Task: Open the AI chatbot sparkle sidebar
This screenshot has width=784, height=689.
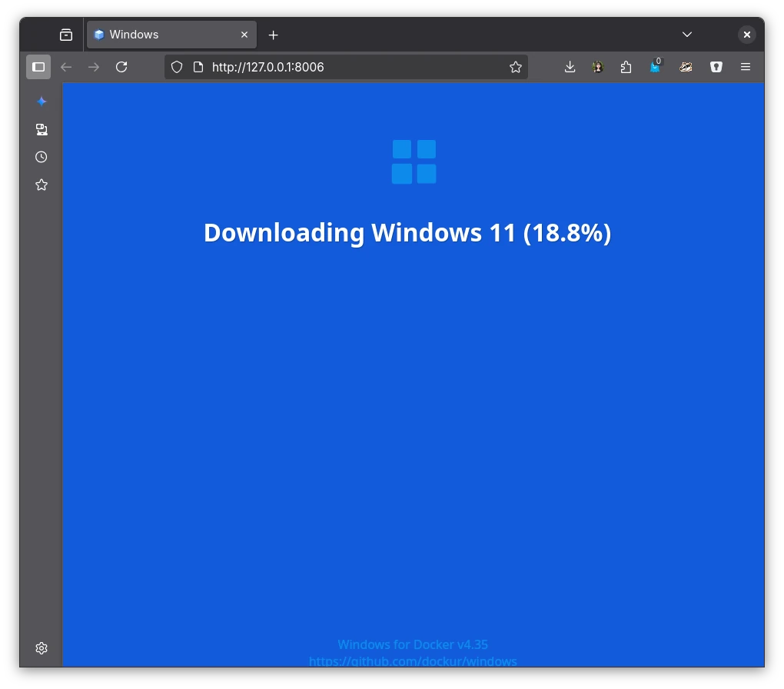Action: pyautogui.click(x=42, y=102)
